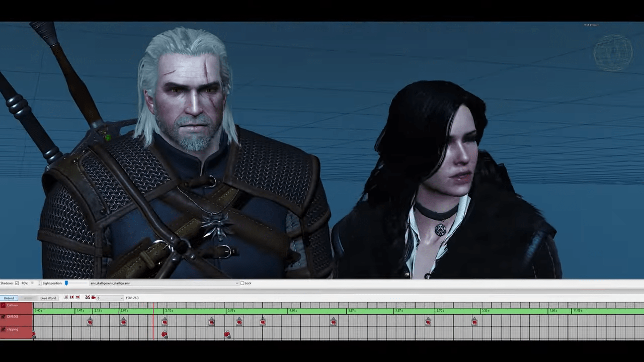Select the 2.13 s camera segment
Image resolution: width=644 pixels, height=362 pixels.
click(106, 311)
